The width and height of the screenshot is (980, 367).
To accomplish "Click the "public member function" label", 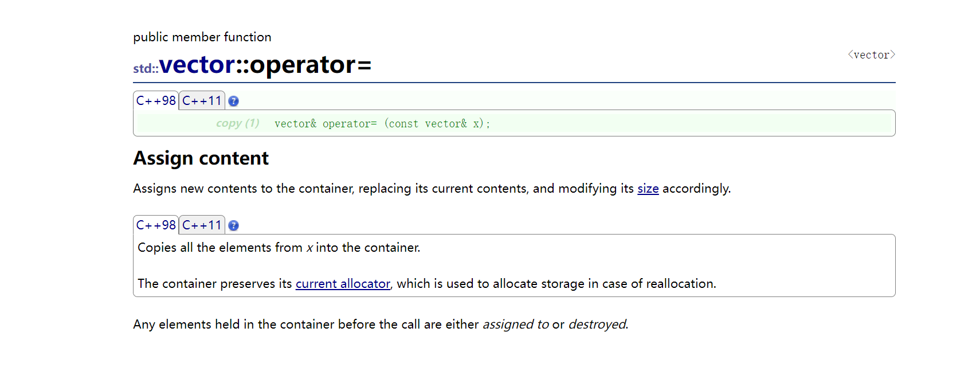I will (x=202, y=37).
